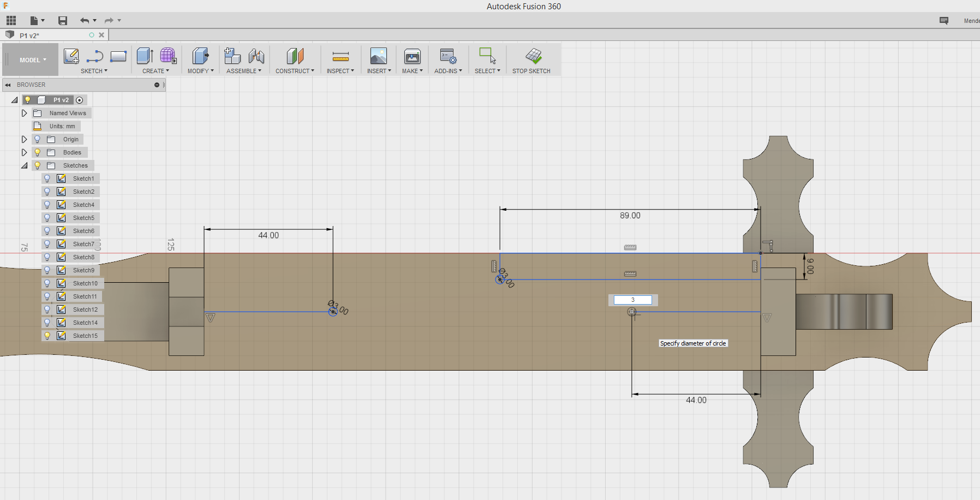The width and height of the screenshot is (980, 500).
Task: Click the Create Form sculpt icon
Action: click(168, 56)
